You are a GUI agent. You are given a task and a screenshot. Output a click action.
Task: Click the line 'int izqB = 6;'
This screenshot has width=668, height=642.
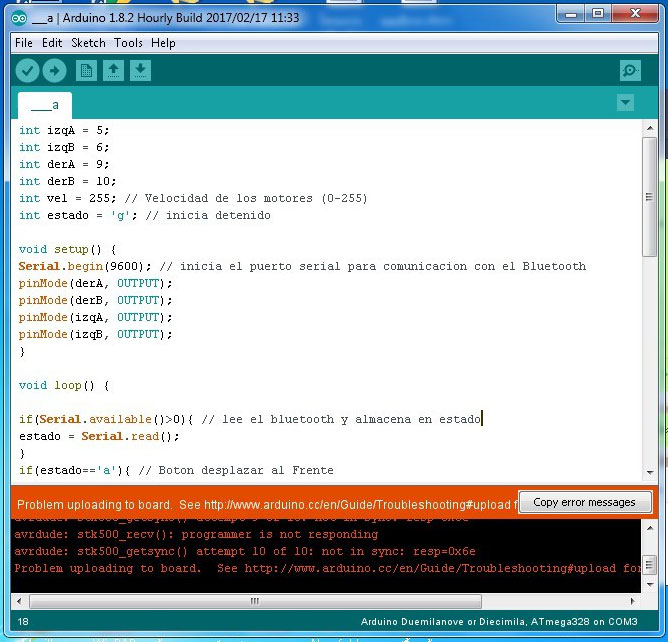[x=64, y=147]
